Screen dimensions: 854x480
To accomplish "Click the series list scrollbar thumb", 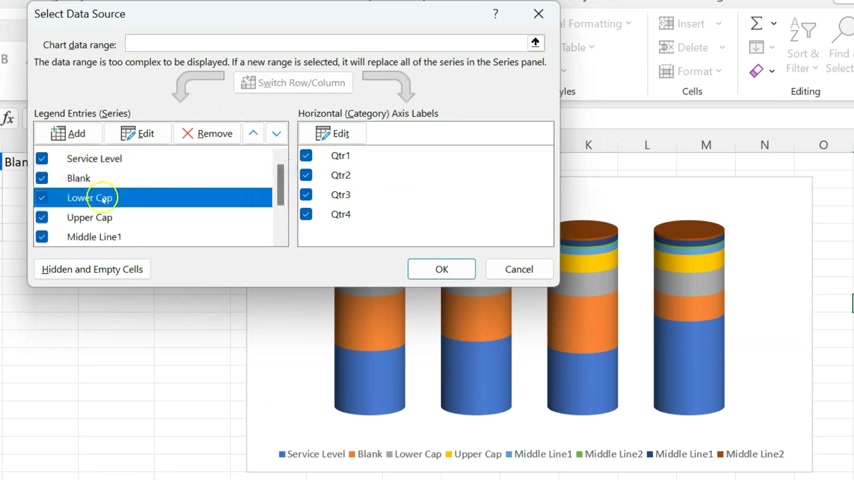I will click(280, 185).
